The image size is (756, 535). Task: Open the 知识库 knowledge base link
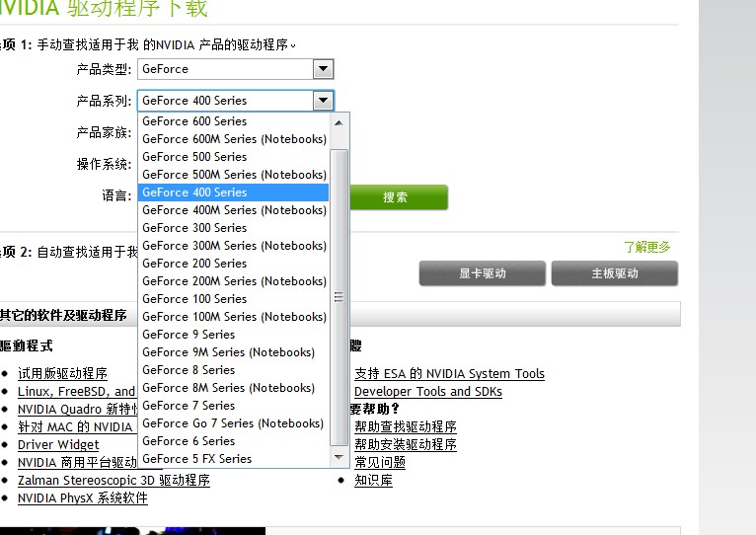tap(374, 481)
